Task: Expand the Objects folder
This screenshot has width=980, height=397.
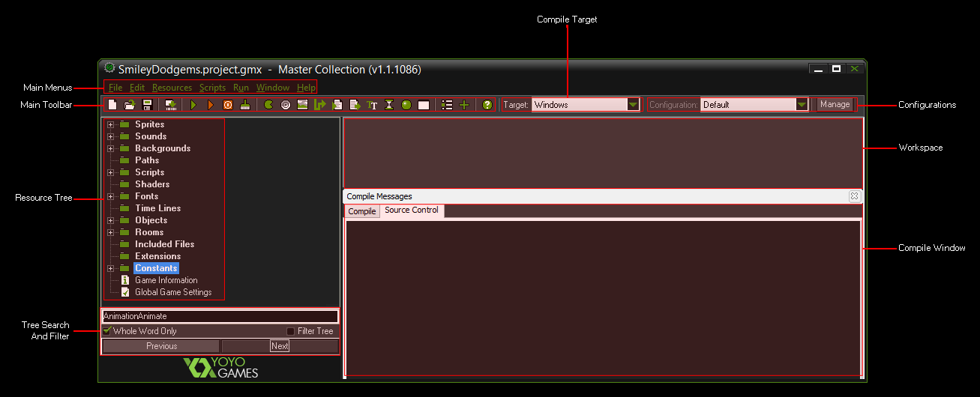Action: coord(111,220)
